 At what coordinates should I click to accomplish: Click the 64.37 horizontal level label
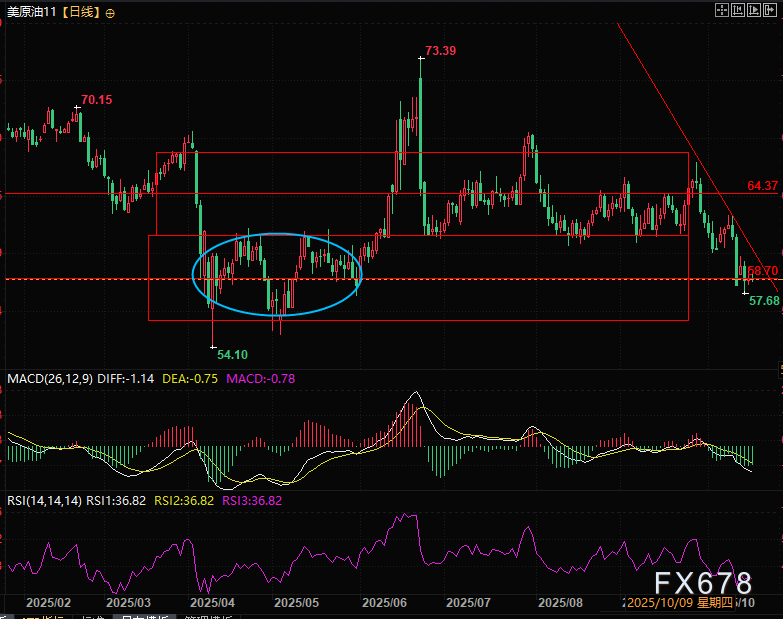pyautogui.click(x=762, y=186)
